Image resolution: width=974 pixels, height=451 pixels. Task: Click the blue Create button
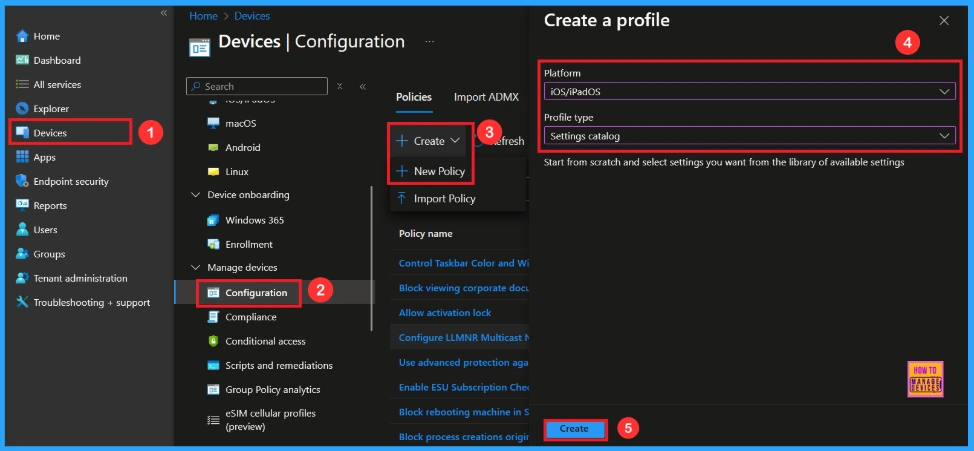[574, 429]
